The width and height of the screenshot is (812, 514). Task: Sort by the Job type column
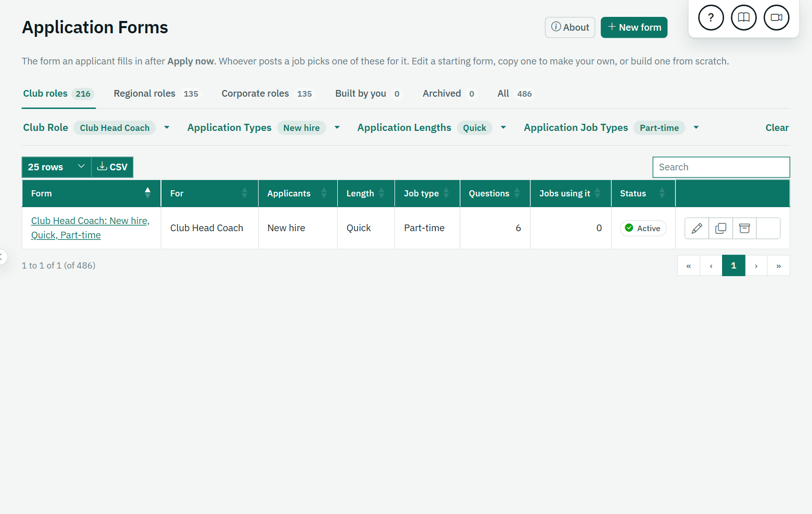427,193
